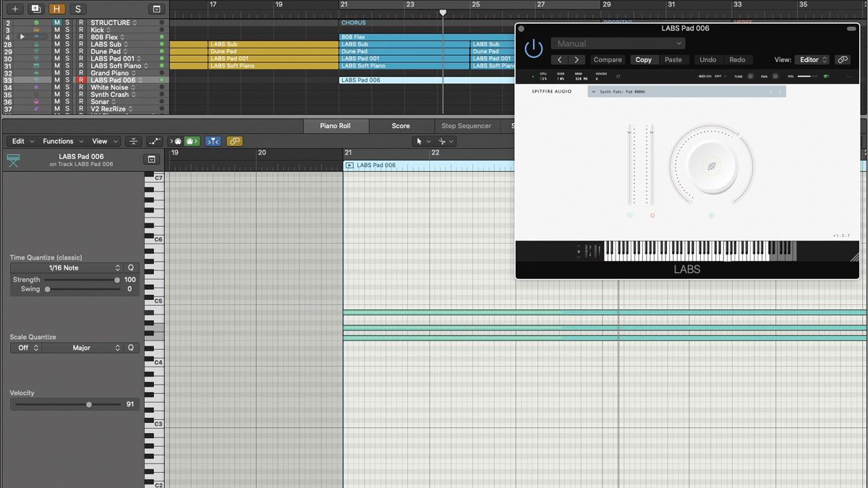Click the chain link icon in plugin header
This screenshot has width=868, height=488.
point(842,59)
